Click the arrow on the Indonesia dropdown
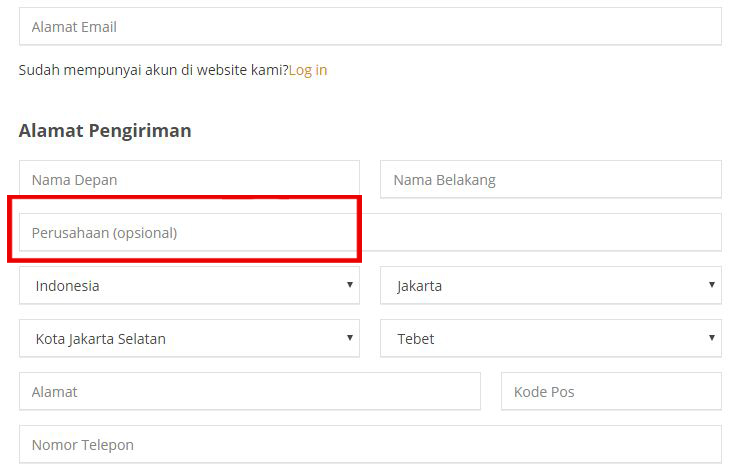 click(x=350, y=285)
